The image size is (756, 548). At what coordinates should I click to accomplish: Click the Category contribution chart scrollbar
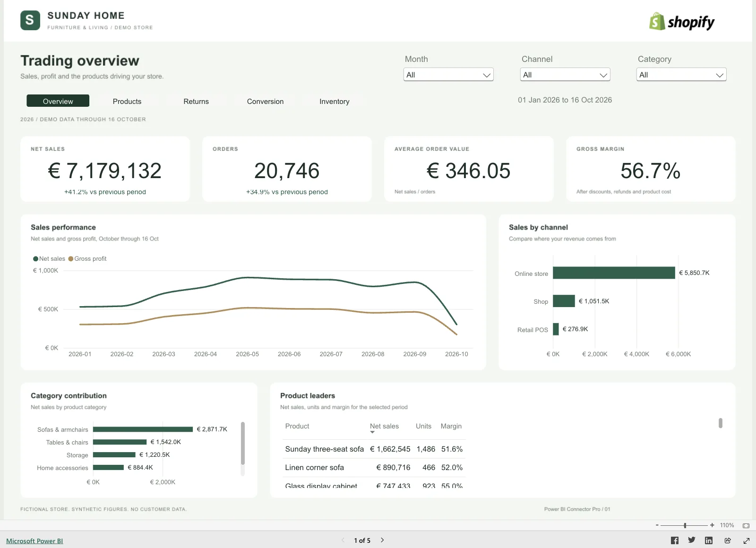pos(243,443)
